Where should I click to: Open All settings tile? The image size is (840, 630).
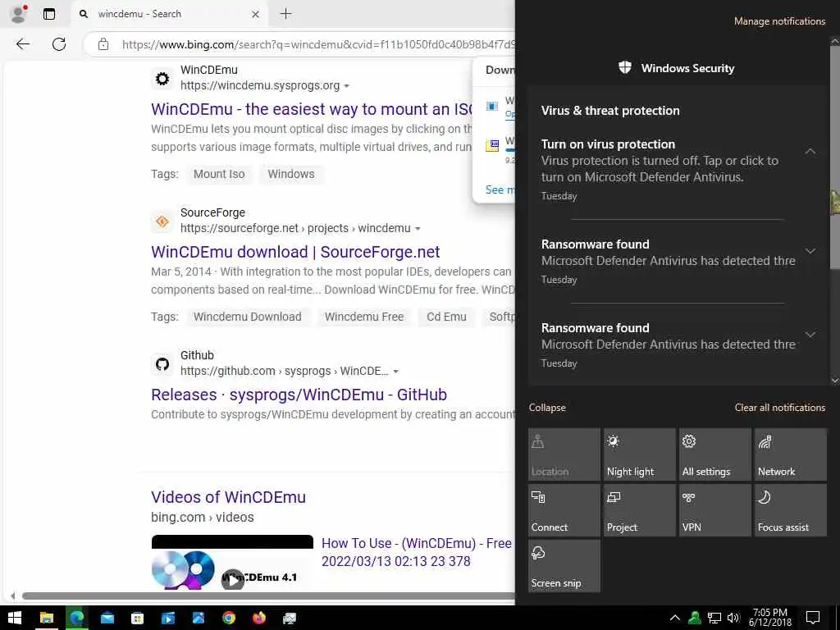pos(715,454)
